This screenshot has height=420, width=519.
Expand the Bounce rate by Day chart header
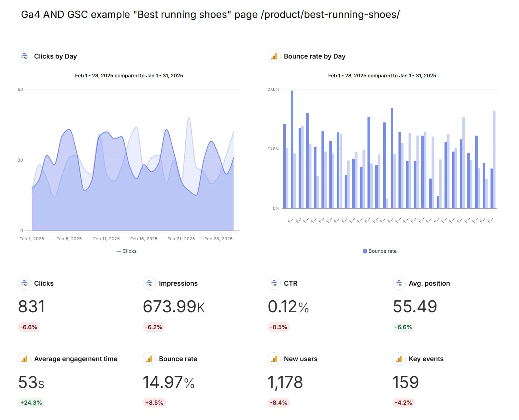point(314,56)
